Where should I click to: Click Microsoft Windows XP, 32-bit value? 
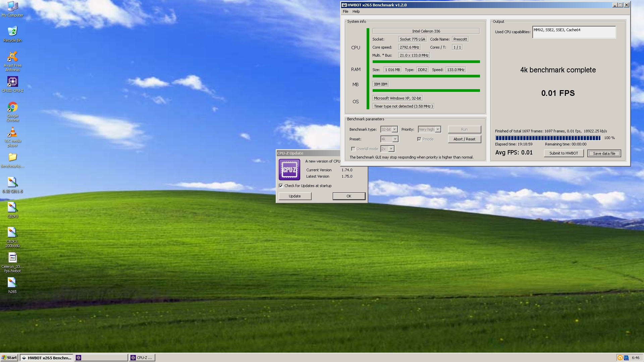(x=397, y=98)
